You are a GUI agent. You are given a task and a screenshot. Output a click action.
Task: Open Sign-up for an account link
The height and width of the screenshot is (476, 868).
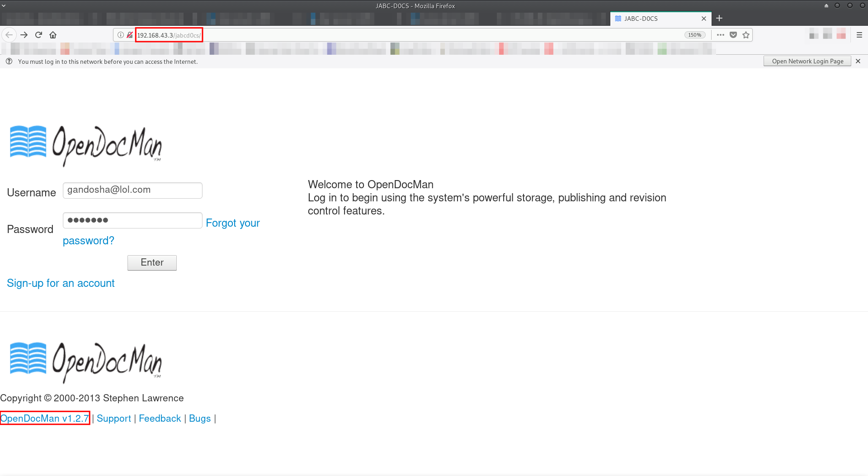pyautogui.click(x=61, y=283)
